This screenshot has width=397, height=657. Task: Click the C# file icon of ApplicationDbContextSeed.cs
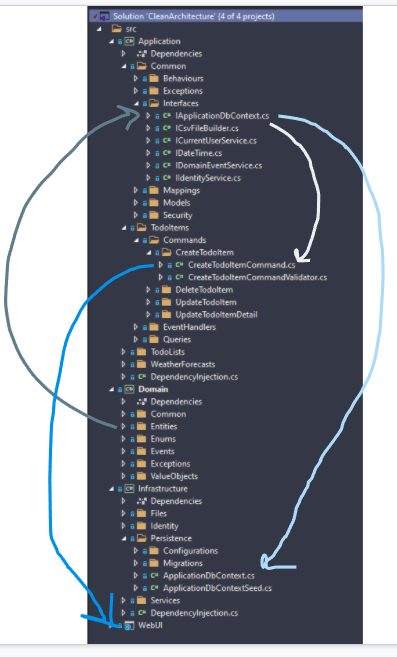tap(154, 588)
